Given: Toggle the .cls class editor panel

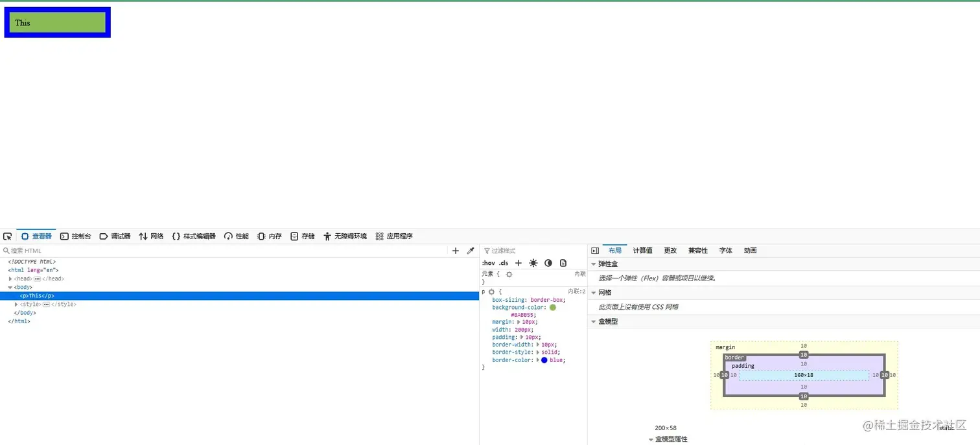Looking at the screenshot, I should tap(504, 262).
